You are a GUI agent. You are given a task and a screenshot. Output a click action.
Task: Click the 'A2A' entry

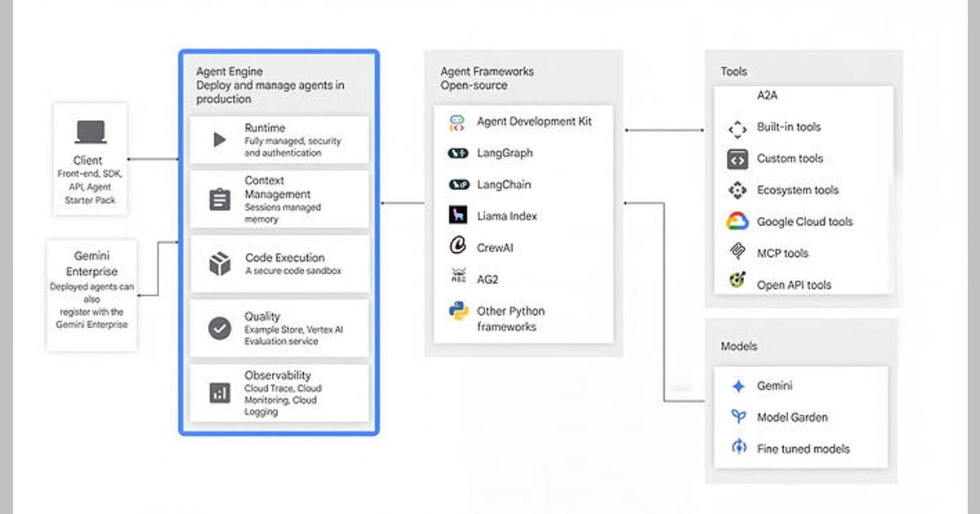click(767, 95)
